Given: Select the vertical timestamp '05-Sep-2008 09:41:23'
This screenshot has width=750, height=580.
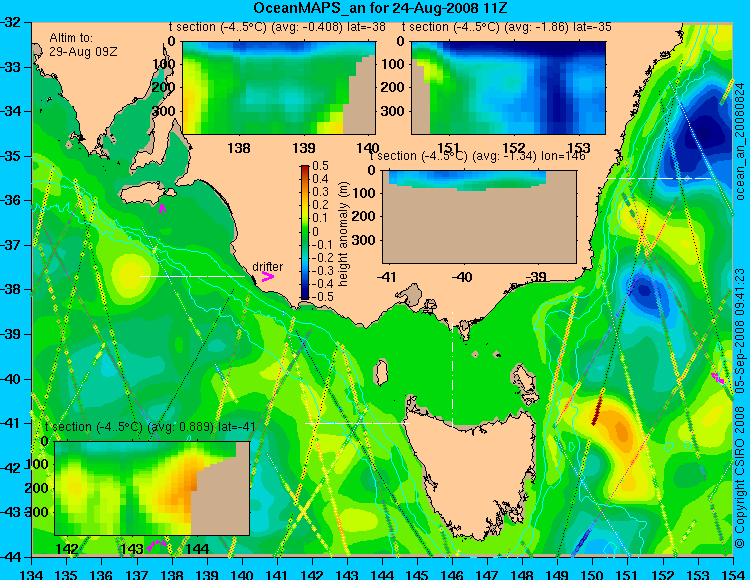Looking at the screenshot, I should (x=740, y=330).
